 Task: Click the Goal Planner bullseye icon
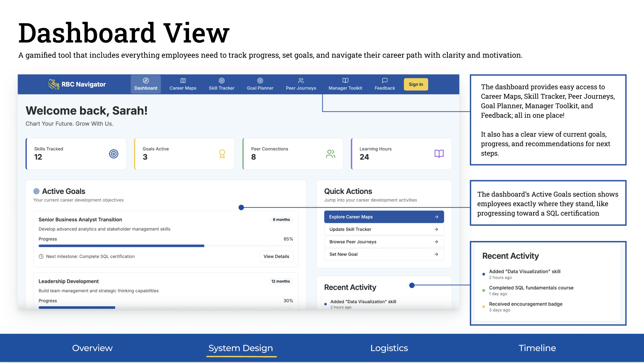(260, 80)
